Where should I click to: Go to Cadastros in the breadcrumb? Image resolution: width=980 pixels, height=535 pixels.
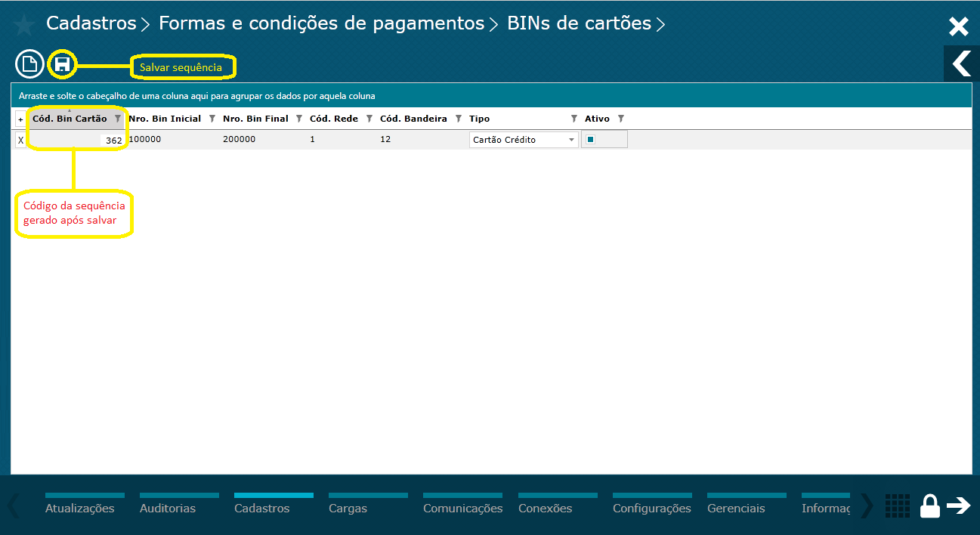click(91, 23)
